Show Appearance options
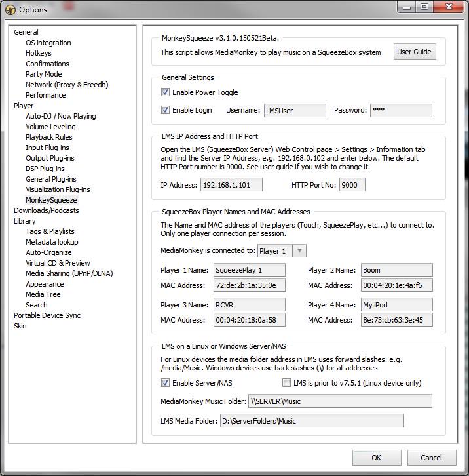This screenshot has width=469, height=476. pos(45,284)
